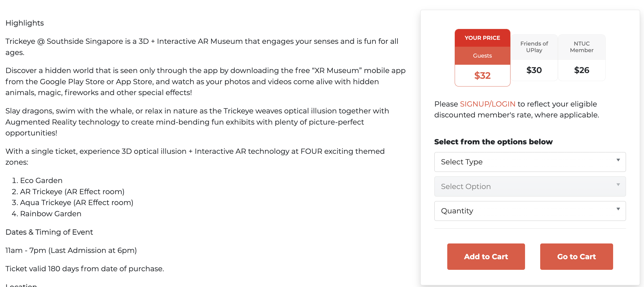
Task: Click the AR Trickeye zone entry
Action: pos(72,192)
